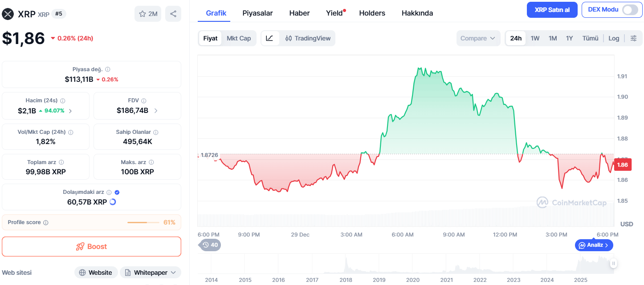Open the Website link
644x285 pixels.
point(96,273)
